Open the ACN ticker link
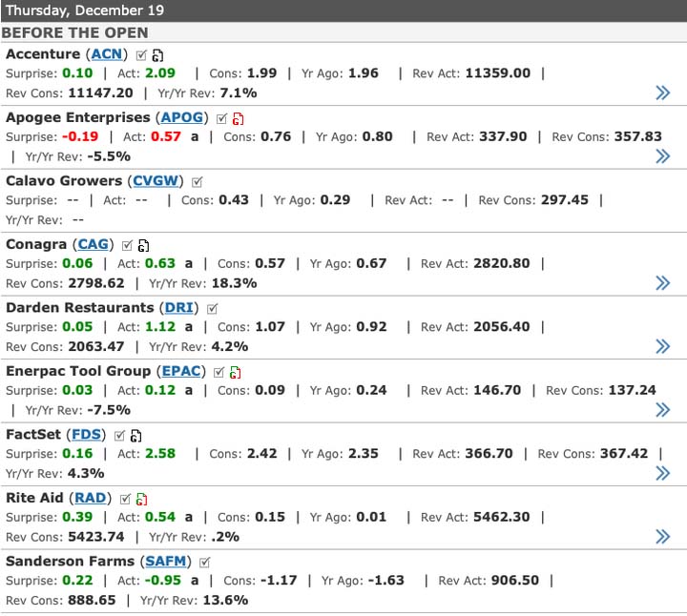The image size is (687, 616). pos(107,54)
